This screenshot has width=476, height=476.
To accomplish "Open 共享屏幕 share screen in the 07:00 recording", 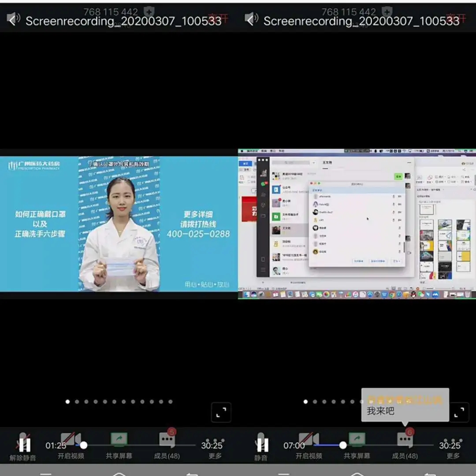I will pos(357,440).
